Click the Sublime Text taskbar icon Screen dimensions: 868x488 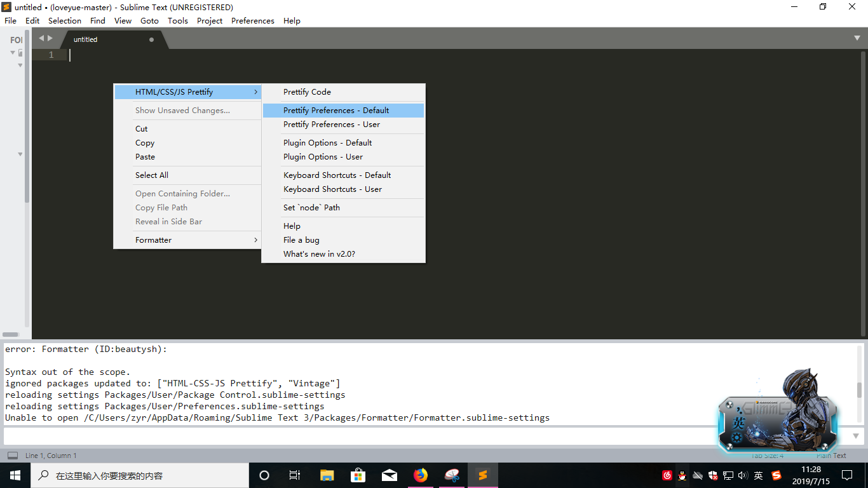[483, 475]
